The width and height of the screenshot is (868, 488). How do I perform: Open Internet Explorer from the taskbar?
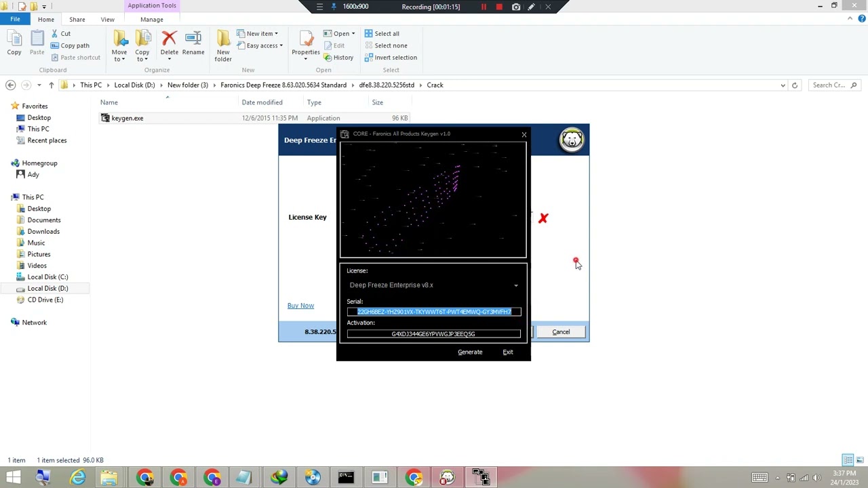78,478
